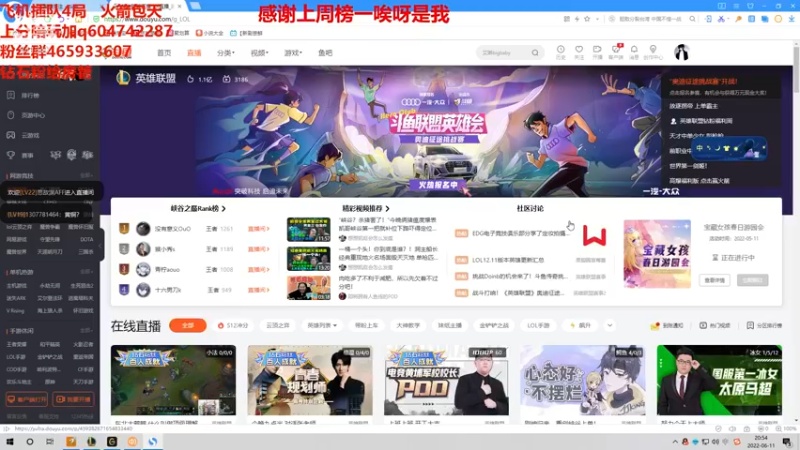
Task: Select the 云顶之弈 live filter tab
Action: pos(278,326)
